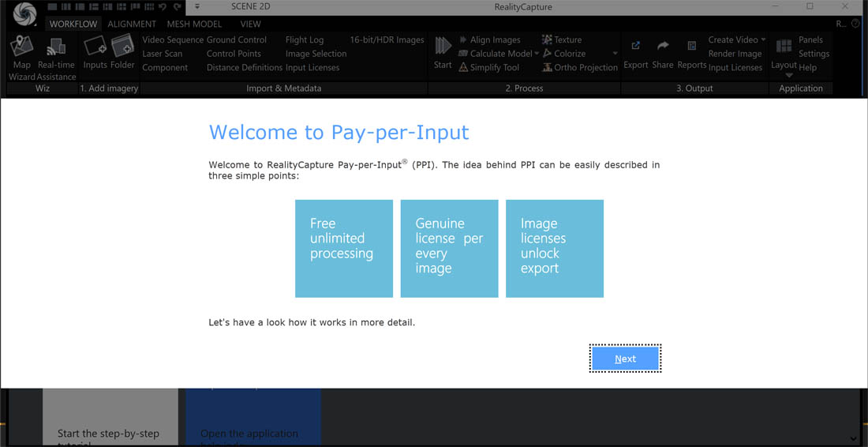
Task: Open Help in Application group
Action: [x=808, y=68]
